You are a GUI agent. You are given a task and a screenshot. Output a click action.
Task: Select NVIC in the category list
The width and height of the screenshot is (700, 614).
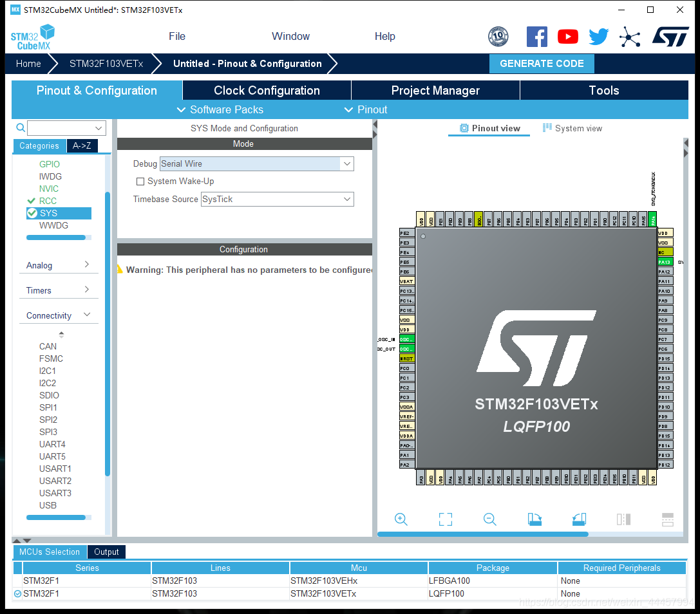pos(49,189)
